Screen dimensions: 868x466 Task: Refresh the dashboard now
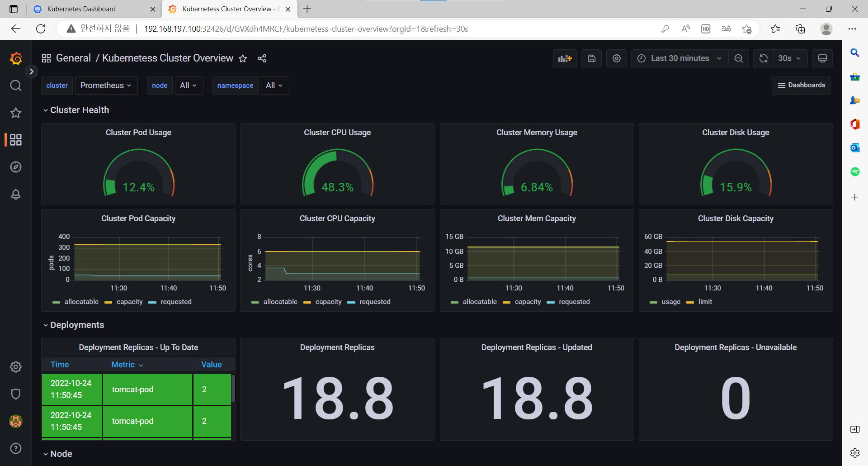[x=764, y=58]
